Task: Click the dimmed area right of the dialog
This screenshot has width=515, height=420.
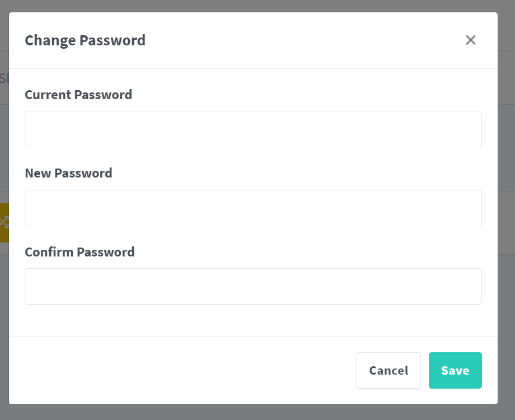Action: 507,224
